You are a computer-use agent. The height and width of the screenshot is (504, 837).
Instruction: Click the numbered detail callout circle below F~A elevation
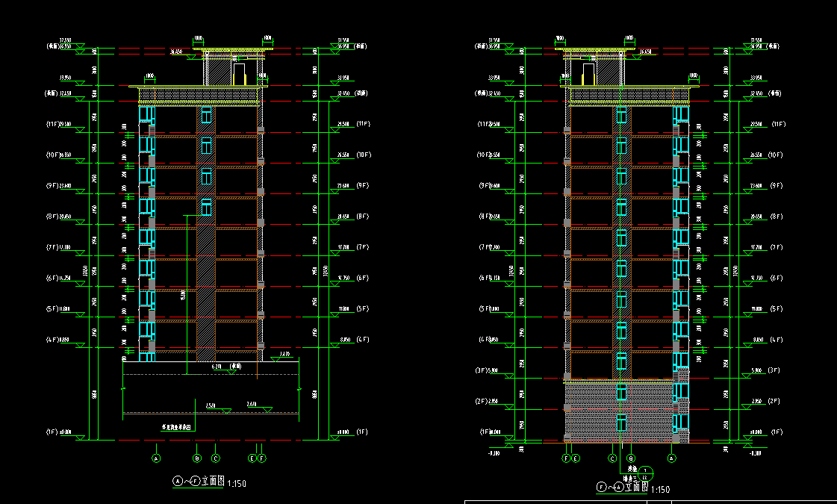[647, 473]
